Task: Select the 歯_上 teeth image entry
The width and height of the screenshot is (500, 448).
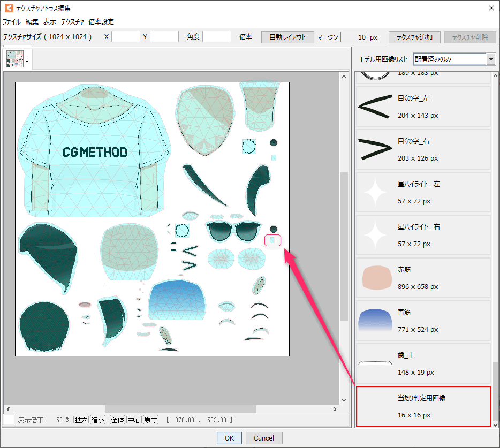Action: coord(423,363)
